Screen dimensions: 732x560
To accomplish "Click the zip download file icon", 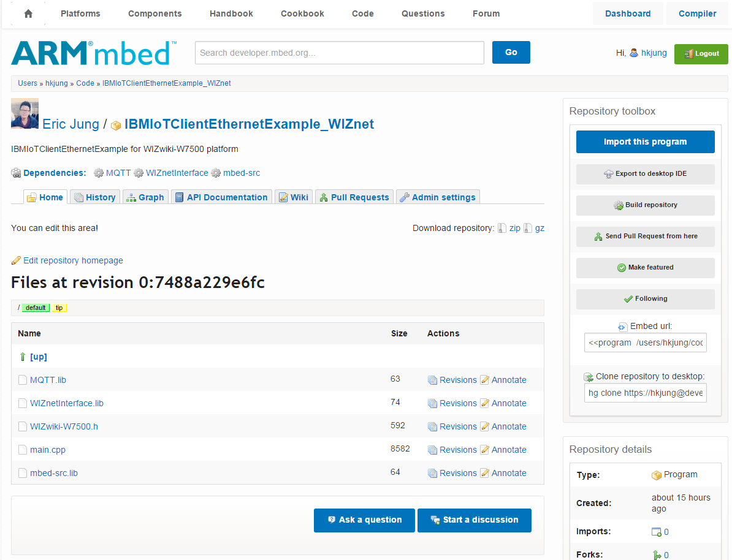I will (502, 228).
